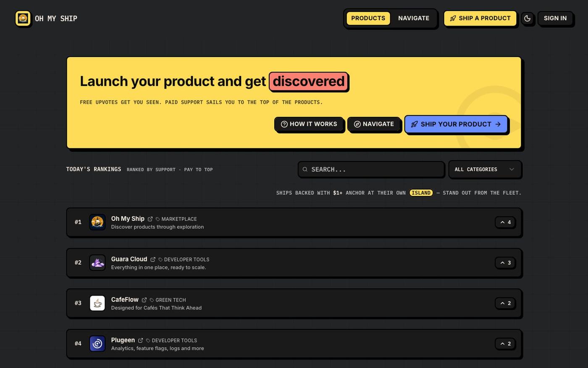The width and height of the screenshot is (588, 368).
Task: Upvote Plugeen product
Action: 505,344
